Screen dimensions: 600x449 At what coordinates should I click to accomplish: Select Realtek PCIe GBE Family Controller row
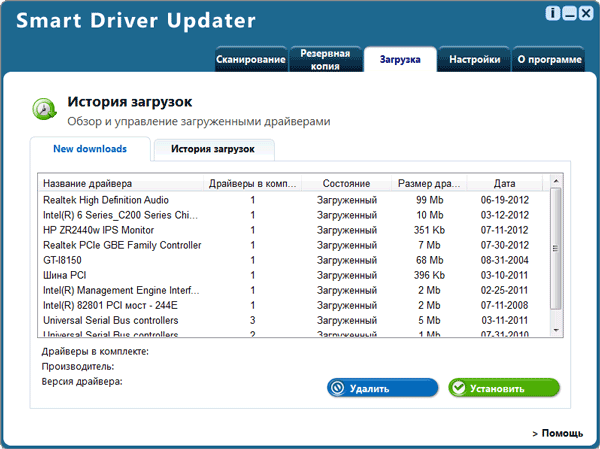point(122,245)
